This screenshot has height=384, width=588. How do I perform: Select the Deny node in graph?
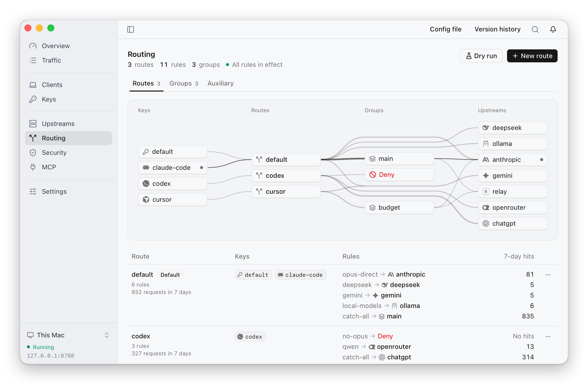pyautogui.click(x=399, y=175)
